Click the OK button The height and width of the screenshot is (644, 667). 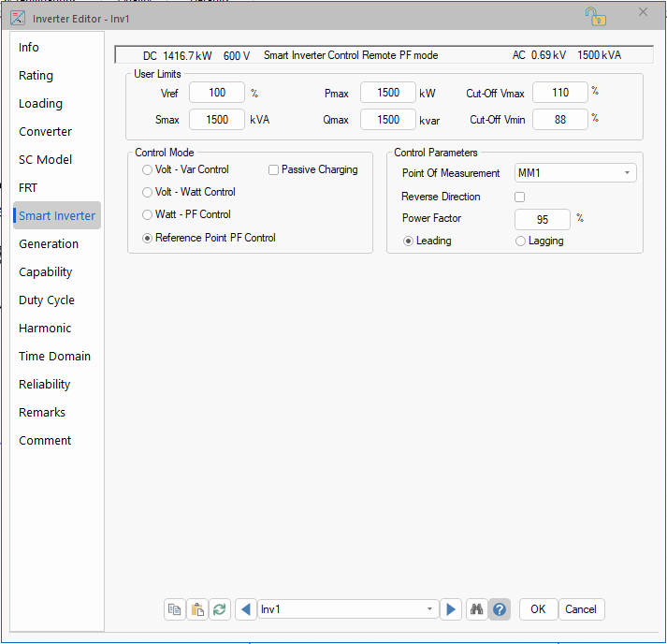click(538, 609)
